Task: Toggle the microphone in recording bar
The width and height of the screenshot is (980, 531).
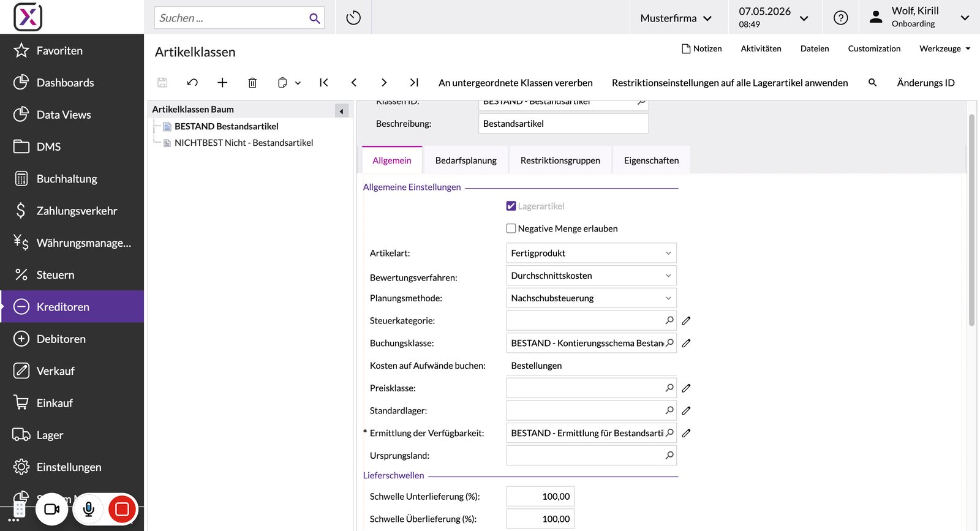Action: (89, 509)
